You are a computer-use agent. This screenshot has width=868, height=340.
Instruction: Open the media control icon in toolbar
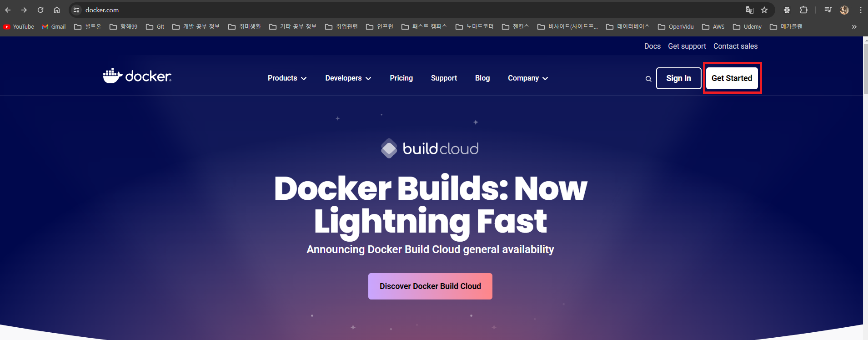point(828,10)
